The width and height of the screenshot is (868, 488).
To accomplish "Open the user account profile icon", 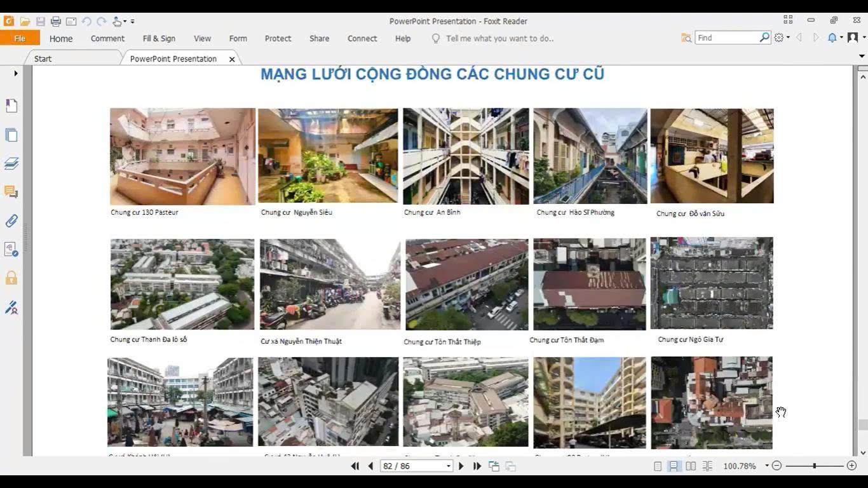I will (853, 37).
